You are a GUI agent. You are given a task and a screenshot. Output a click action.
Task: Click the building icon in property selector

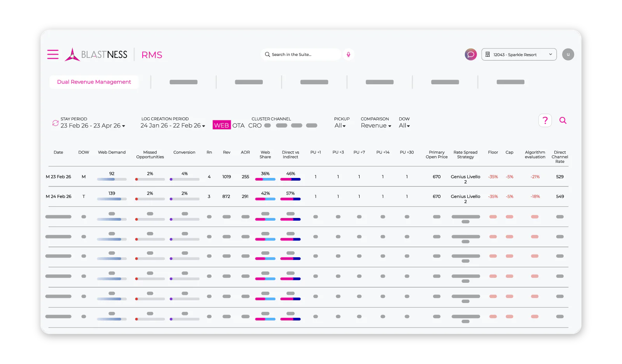(487, 54)
